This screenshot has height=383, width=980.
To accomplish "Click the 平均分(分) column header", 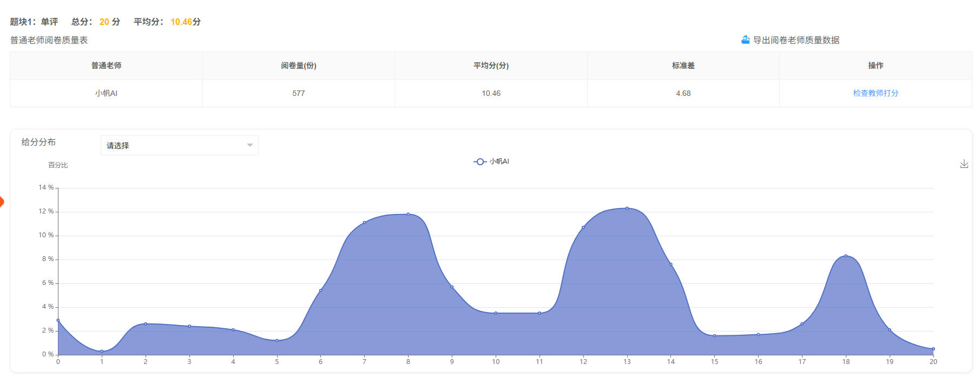I will click(x=491, y=66).
